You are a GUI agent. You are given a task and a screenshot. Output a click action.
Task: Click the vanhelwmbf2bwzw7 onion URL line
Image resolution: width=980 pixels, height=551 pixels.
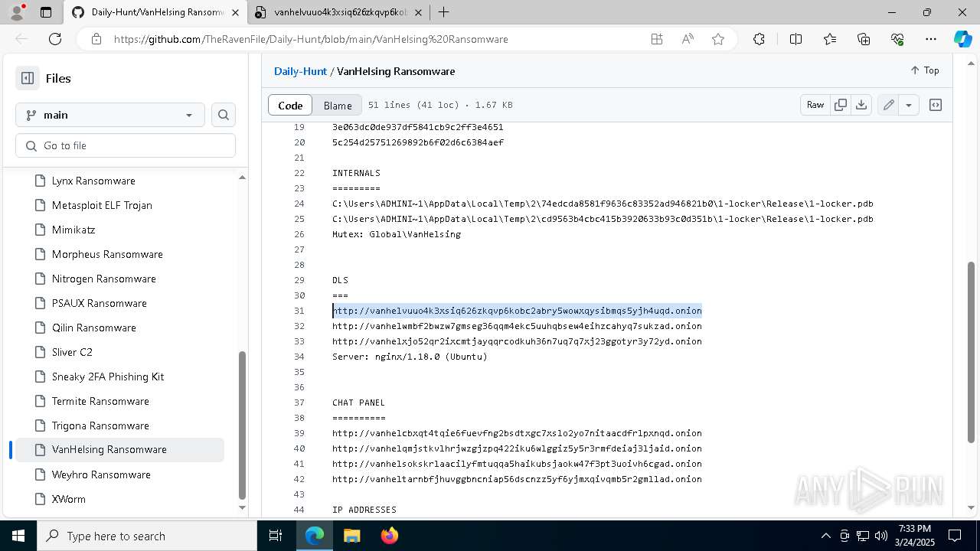click(517, 326)
